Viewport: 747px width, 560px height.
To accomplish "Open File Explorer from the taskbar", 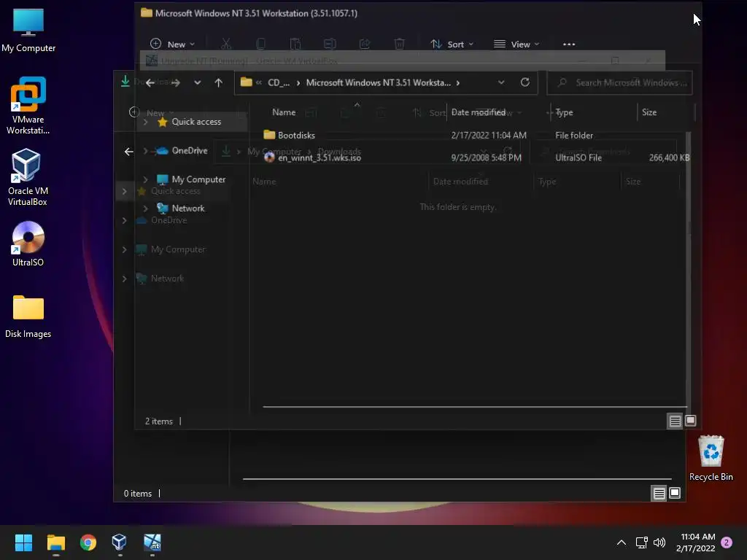I will pyautogui.click(x=55, y=542).
